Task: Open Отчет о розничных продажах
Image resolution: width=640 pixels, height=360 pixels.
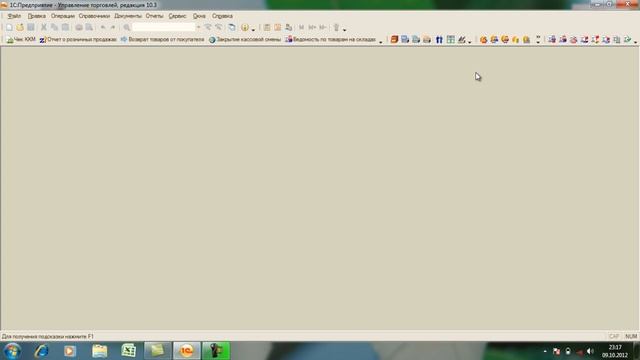Action: click(78, 40)
